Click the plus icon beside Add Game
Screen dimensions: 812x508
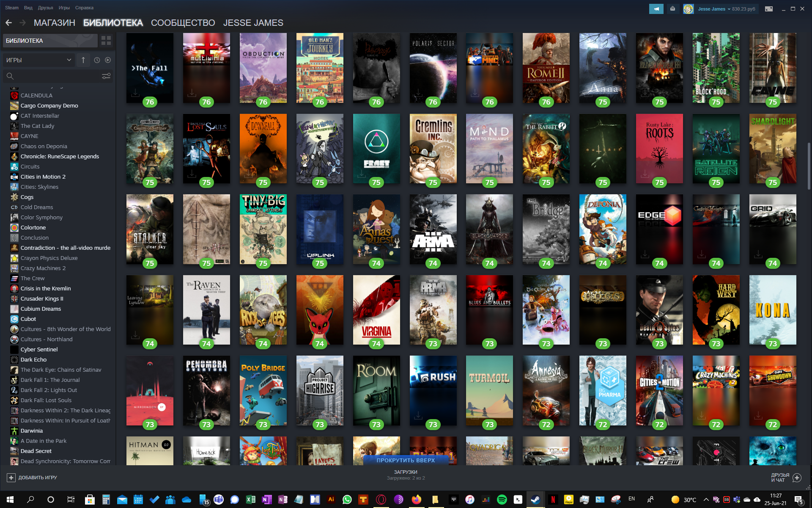[x=11, y=478]
